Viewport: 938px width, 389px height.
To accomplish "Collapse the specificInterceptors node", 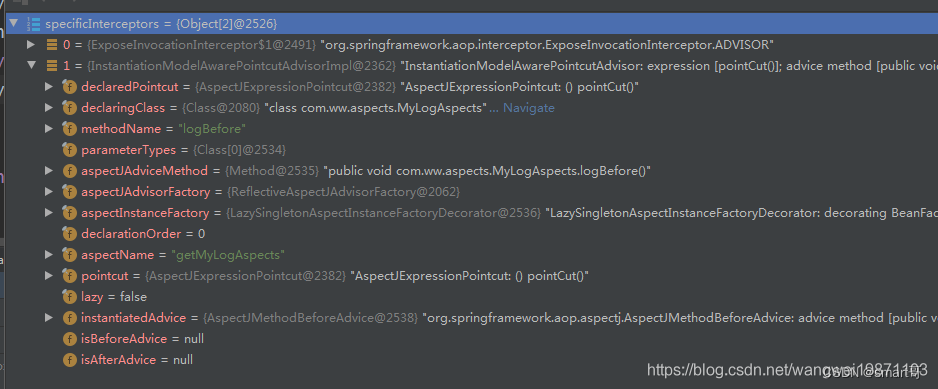I will coord(13,24).
